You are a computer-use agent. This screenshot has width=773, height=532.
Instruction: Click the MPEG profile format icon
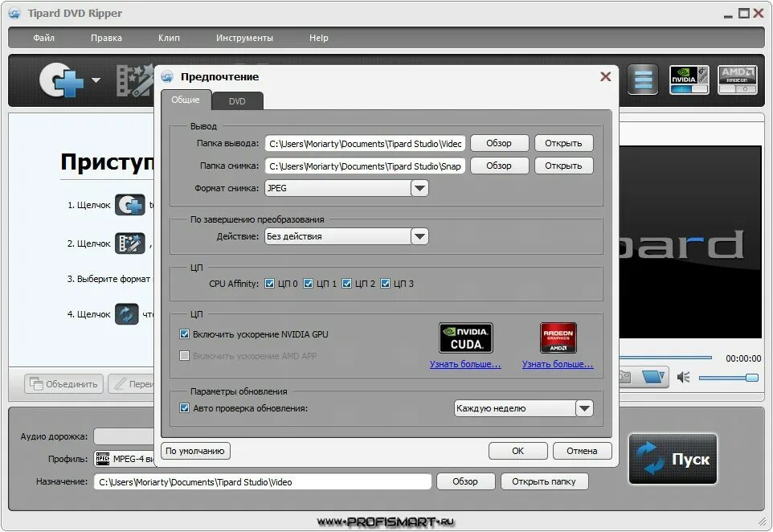(x=103, y=459)
